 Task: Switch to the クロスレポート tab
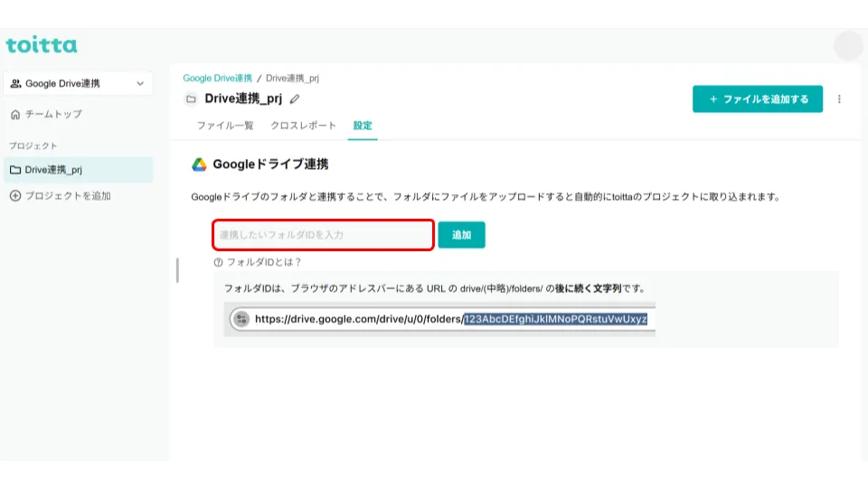point(304,126)
